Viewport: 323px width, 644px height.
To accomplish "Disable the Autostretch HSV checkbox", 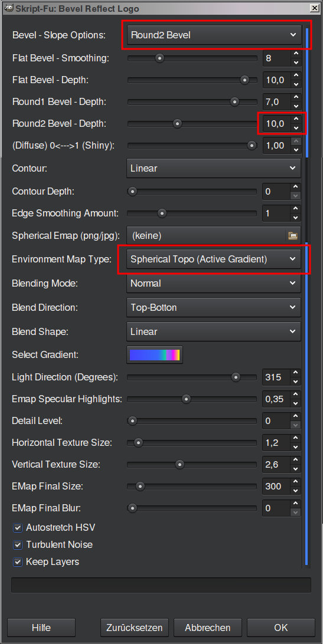I will tap(17, 528).
